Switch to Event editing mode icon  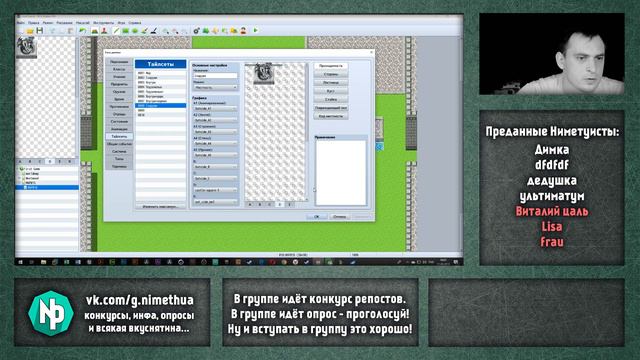click(104, 31)
